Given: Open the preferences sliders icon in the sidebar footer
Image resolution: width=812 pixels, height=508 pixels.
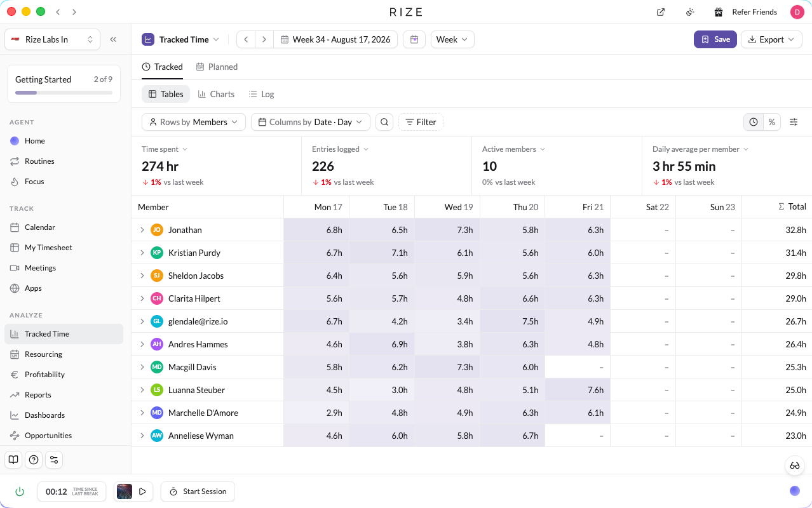Looking at the screenshot, I should click(x=54, y=460).
